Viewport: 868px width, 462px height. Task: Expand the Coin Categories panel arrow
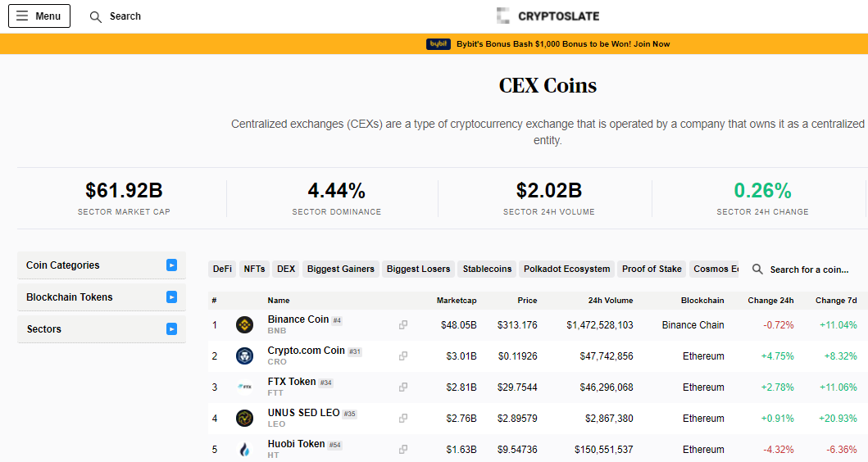pos(171,265)
